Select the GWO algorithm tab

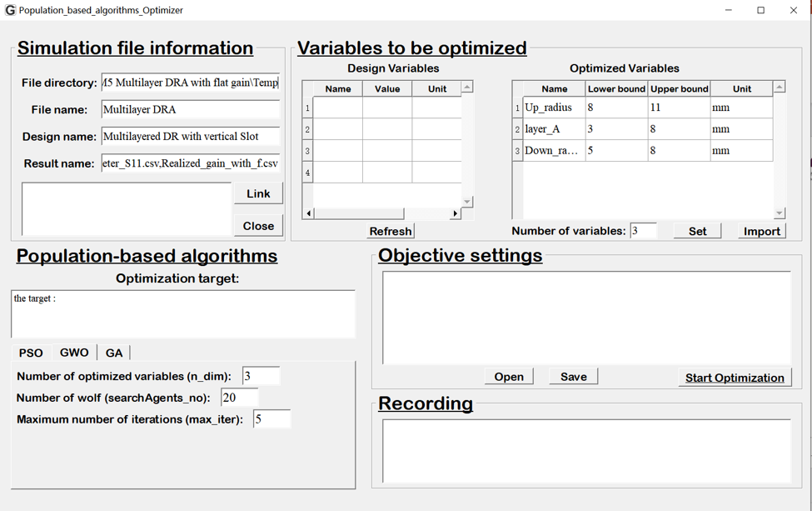point(74,353)
